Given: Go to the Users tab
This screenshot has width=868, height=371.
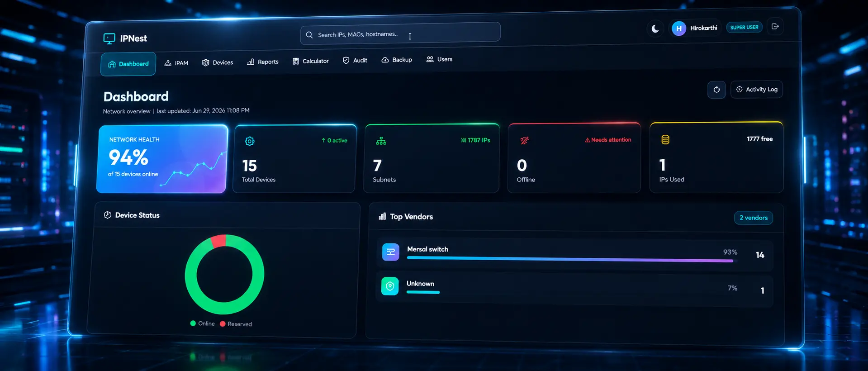Looking at the screenshot, I should [x=439, y=59].
